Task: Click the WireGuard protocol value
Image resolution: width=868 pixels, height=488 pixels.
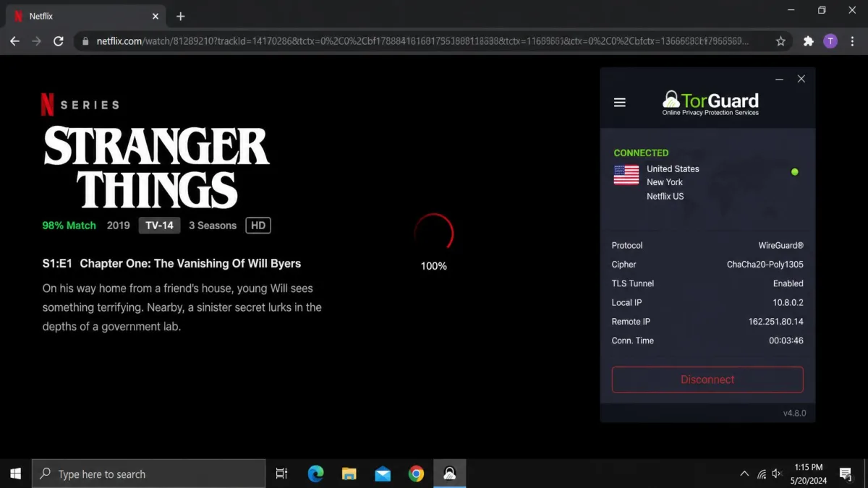Action: [780, 245]
